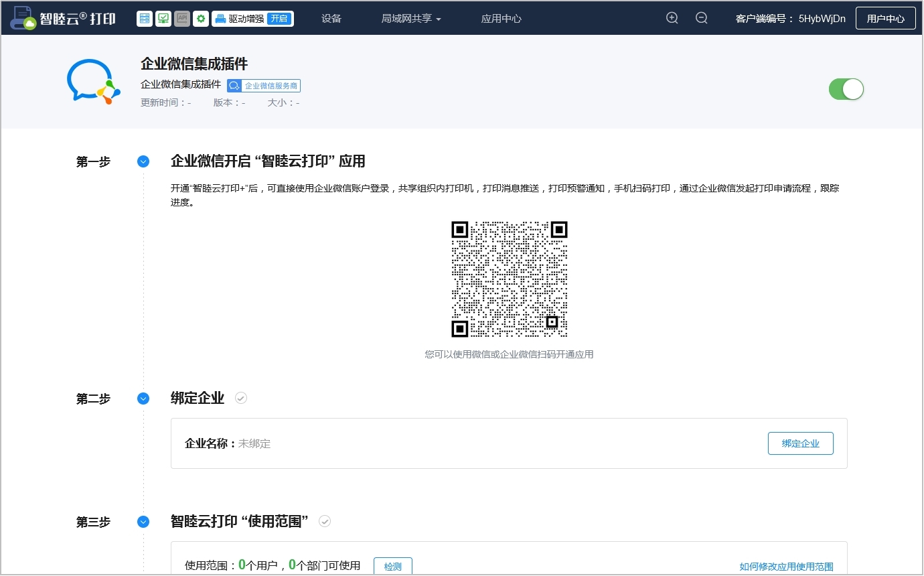This screenshot has height=576, width=924.
Task: Open the 应用中心 menu
Action: click(502, 19)
